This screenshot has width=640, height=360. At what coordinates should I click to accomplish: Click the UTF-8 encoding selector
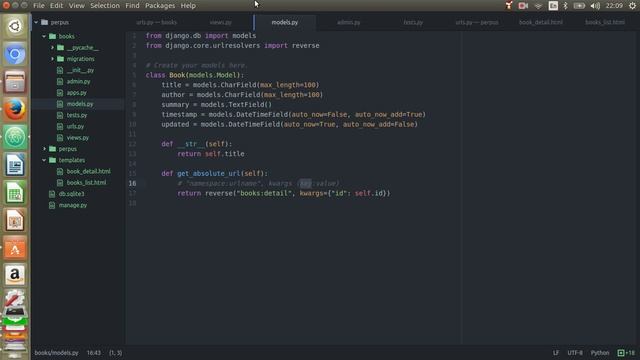point(575,353)
